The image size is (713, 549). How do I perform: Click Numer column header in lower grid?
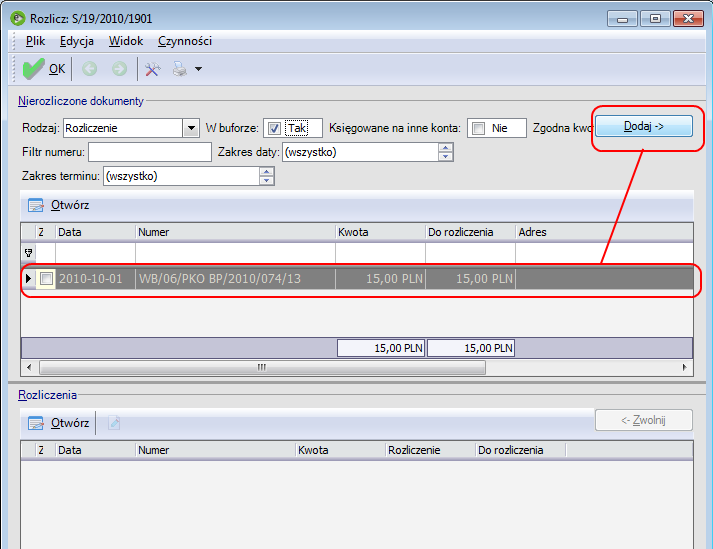click(x=215, y=450)
